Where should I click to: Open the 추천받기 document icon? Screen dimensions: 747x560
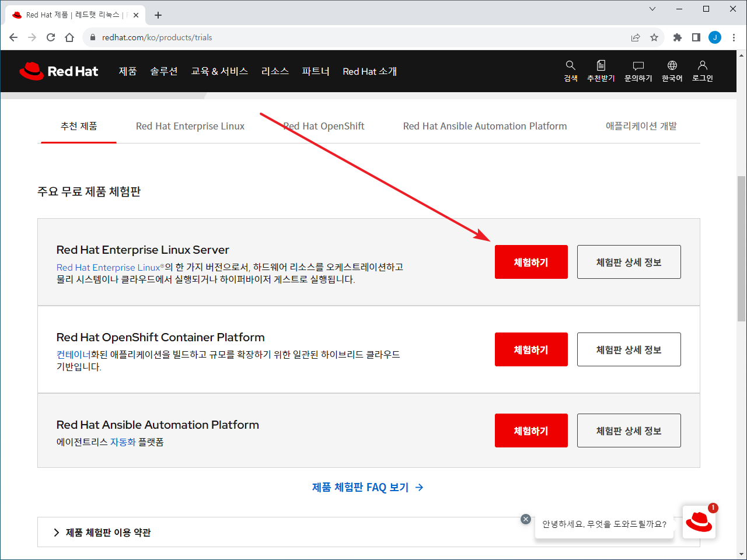click(x=601, y=71)
